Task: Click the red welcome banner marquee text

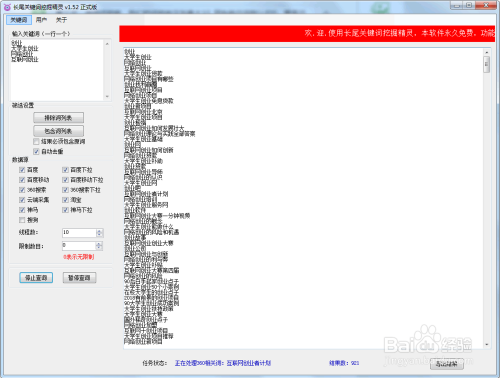Action: pos(400,33)
